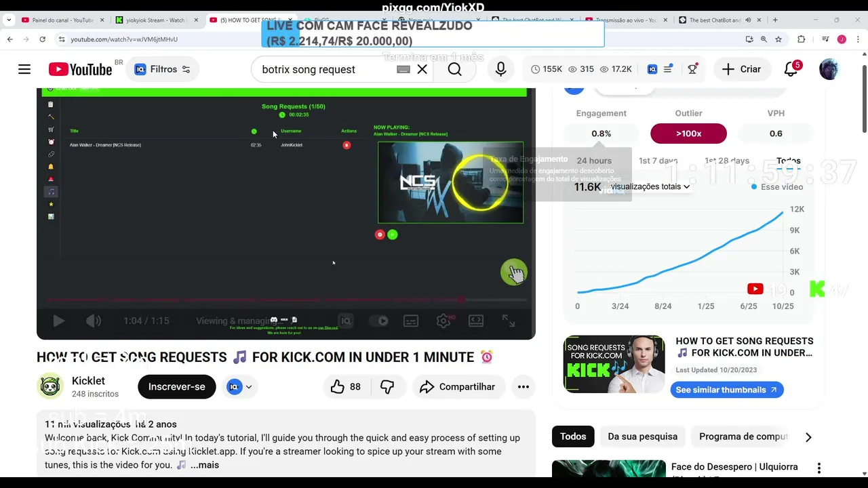The height and width of the screenshot is (488, 868).
Task: Select the 0.6 VPH value
Action: (776, 134)
